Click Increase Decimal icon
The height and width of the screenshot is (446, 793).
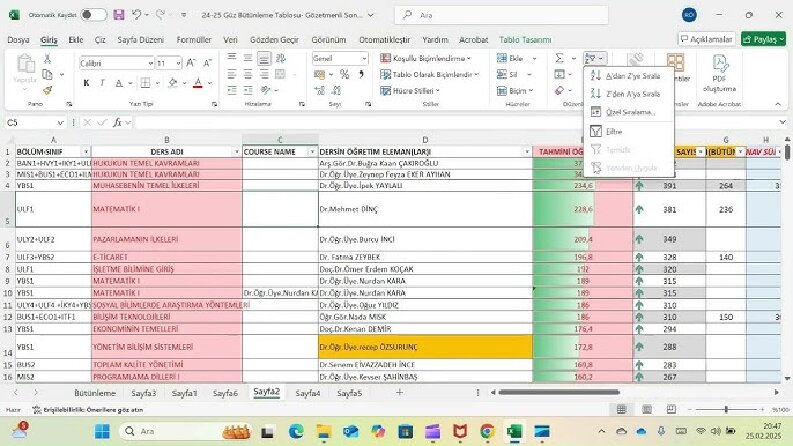(x=320, y=91)
